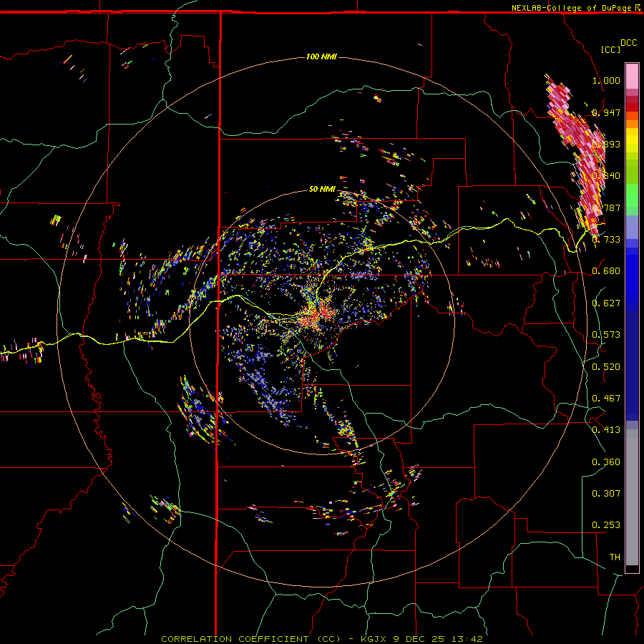Select the 0.467 scale value
Image resolution: width=644 pixels, height=644 pixels.
606,399
